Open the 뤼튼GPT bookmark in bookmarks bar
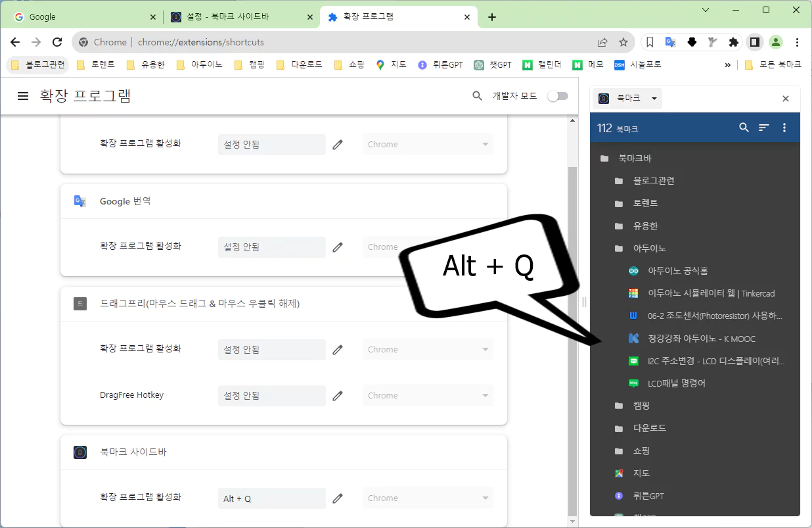This screenshot has width=812, height=528. (441, 64)
